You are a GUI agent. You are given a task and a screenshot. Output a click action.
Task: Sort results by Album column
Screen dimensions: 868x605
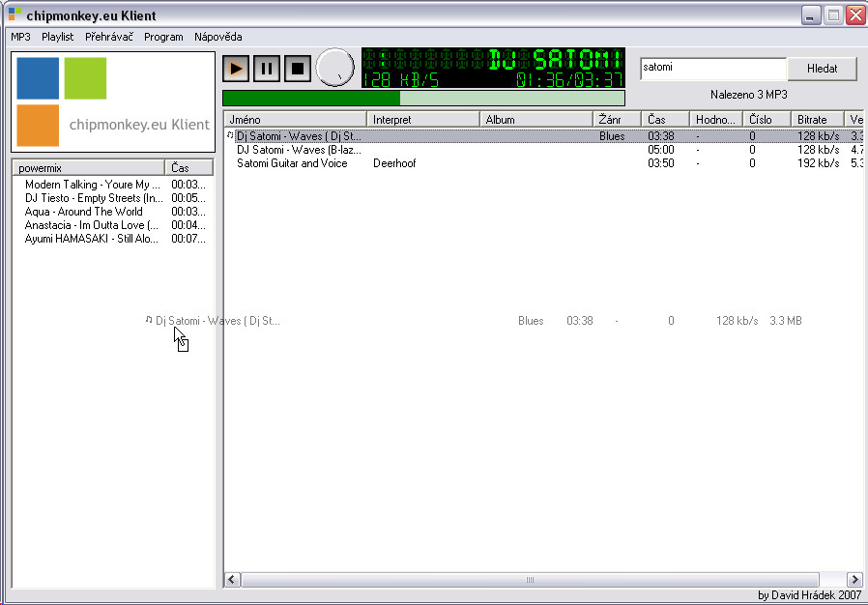pos(535,120)
